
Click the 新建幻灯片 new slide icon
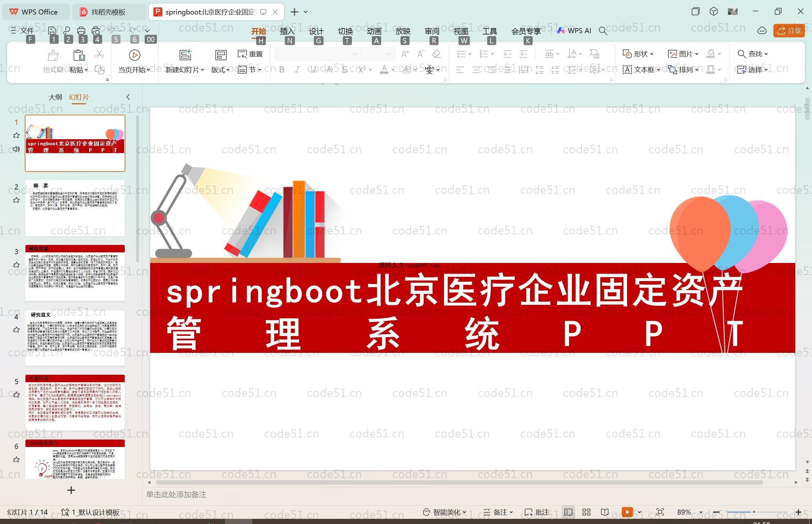click(x=185, y=55)
